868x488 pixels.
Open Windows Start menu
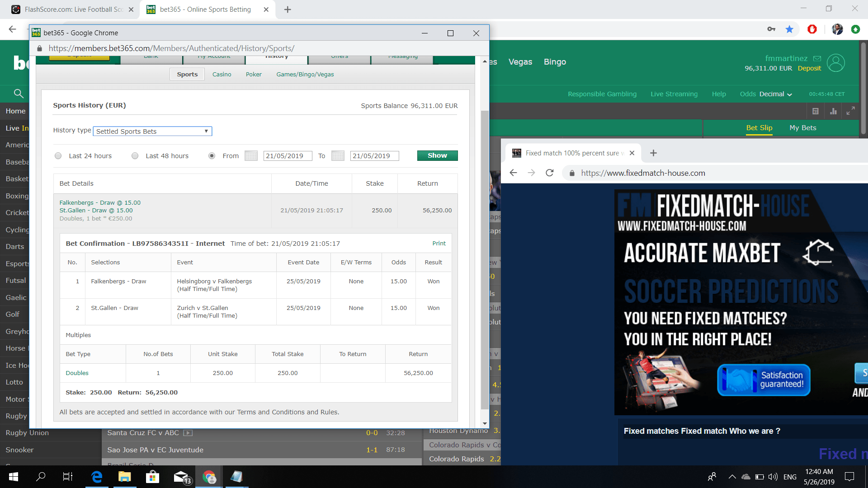pyautogui.click(x=14, y=477)
